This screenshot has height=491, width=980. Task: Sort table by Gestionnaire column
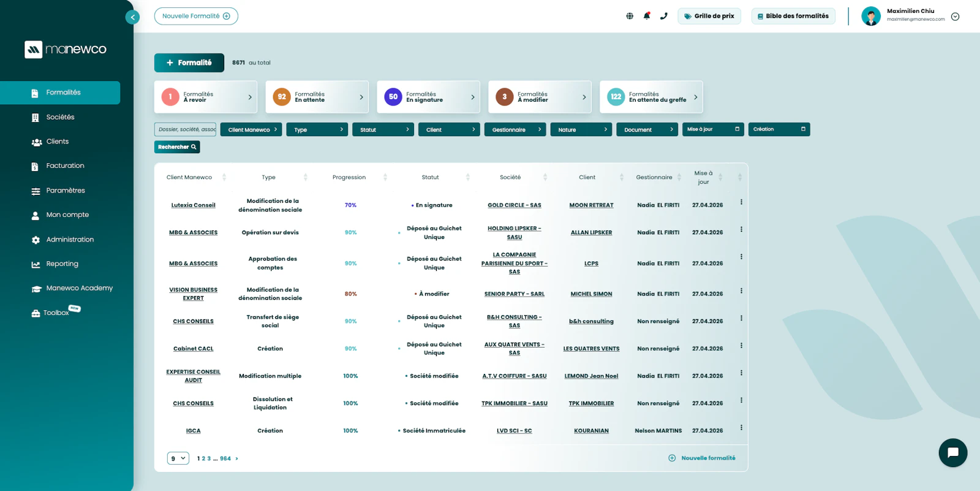tap(679, 177)
